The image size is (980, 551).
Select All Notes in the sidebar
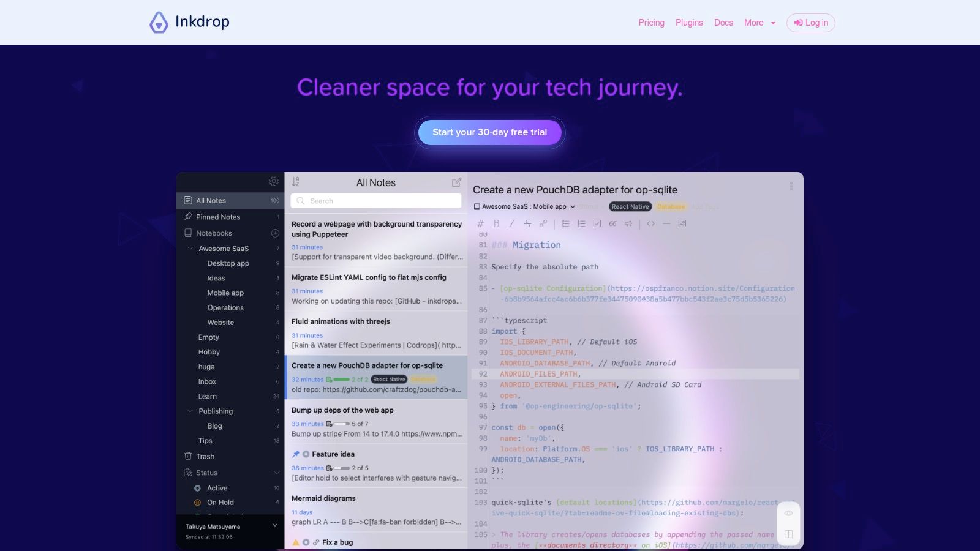coord(230,201)
